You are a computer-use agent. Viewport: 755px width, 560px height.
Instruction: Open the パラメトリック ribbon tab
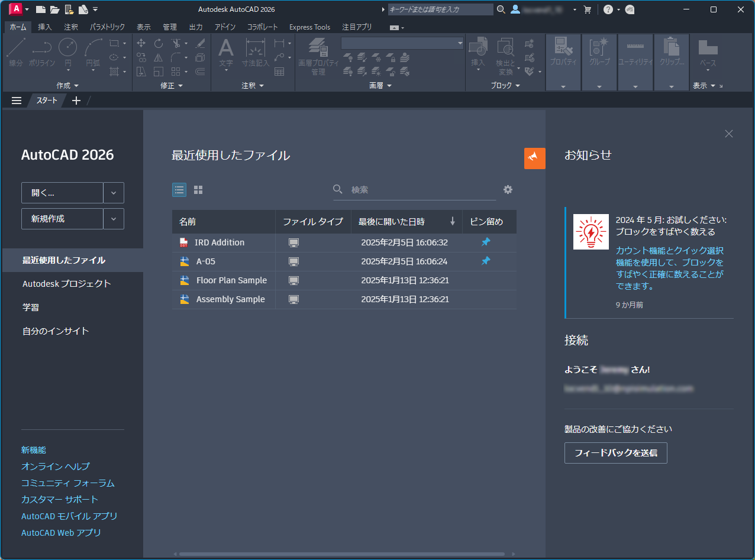click(x=107, y=27)
